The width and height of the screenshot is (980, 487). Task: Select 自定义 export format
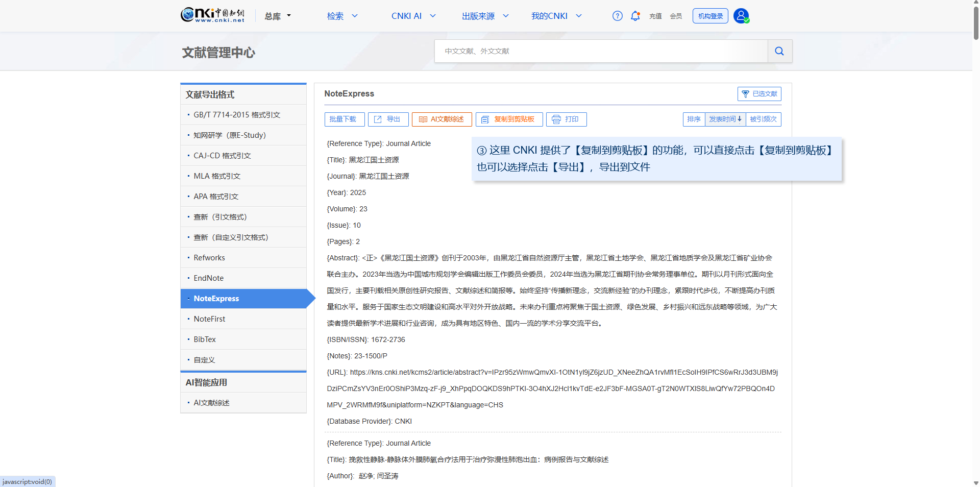pyautogui.click(x=243, y=360)
